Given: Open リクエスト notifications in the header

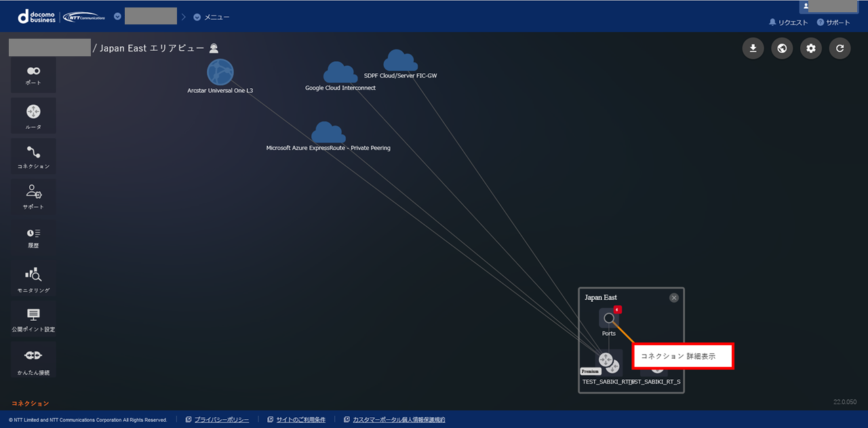Looking at the screenshot, I should (788, 22).
